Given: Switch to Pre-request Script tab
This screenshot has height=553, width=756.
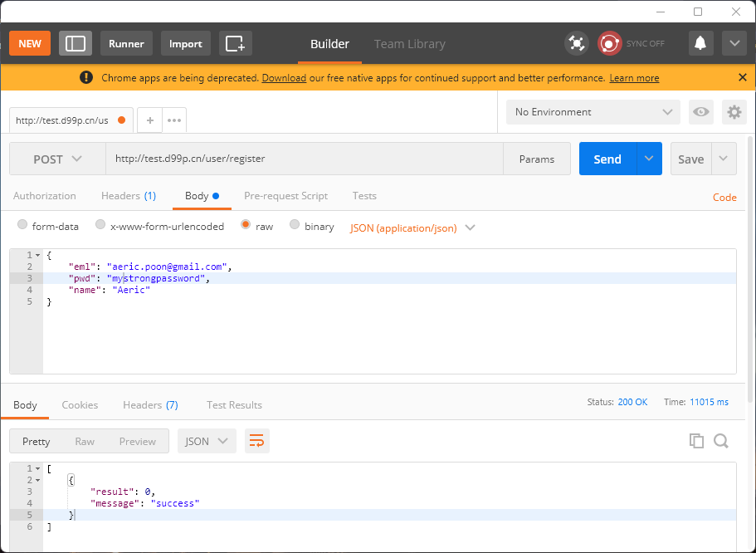Looking at the screenshot, I should pyautogui.click(x=285, y=196).
